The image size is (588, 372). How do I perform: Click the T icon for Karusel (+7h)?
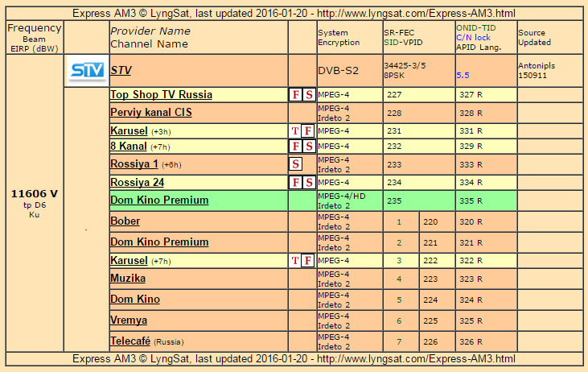point(295,261)
